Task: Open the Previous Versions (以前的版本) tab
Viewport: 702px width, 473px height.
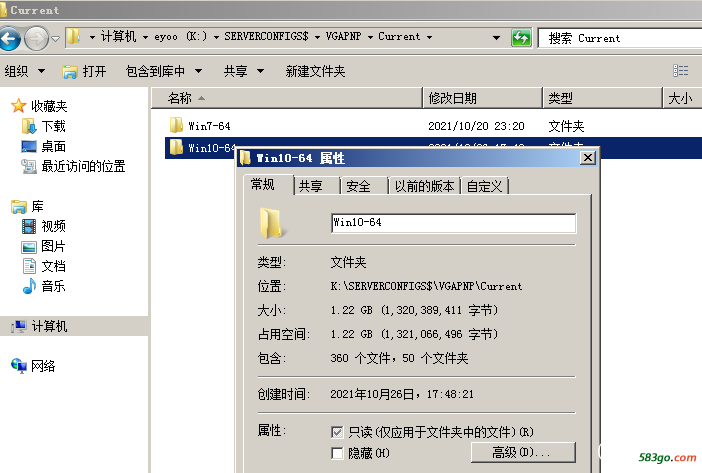Action: click(x=424, y=186)
